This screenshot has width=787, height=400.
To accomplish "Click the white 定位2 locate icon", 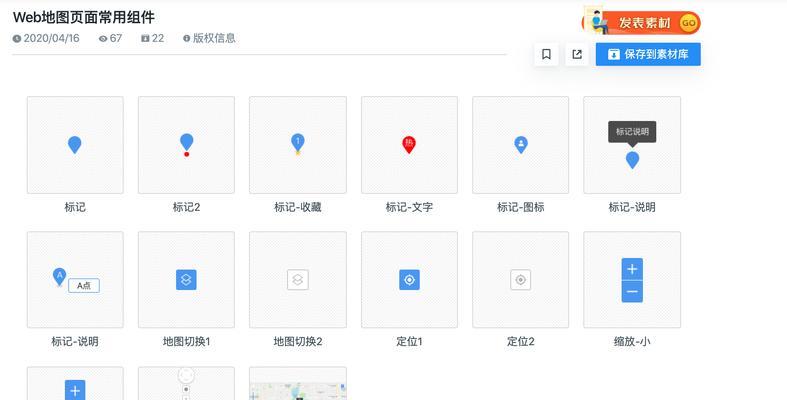I will [x=520, y=280].
